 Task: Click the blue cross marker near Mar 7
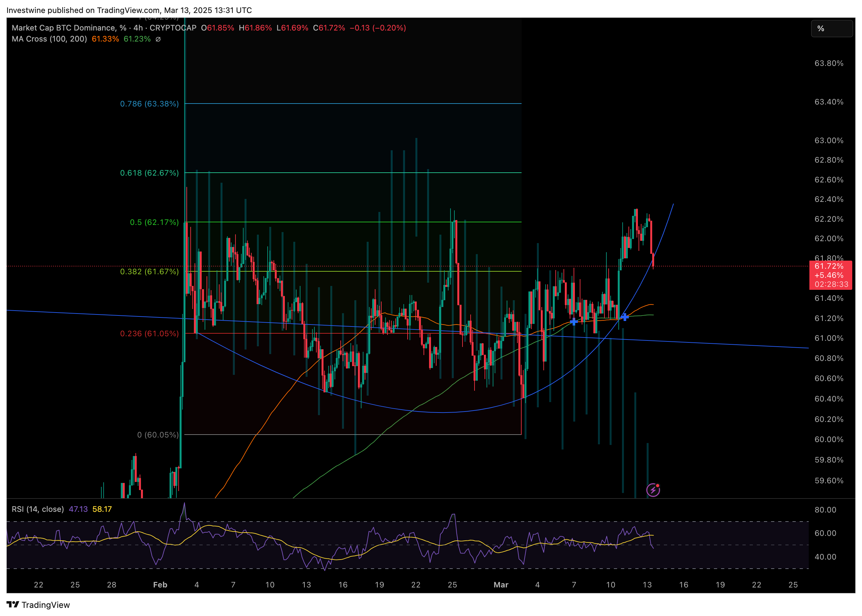(574, 321)
